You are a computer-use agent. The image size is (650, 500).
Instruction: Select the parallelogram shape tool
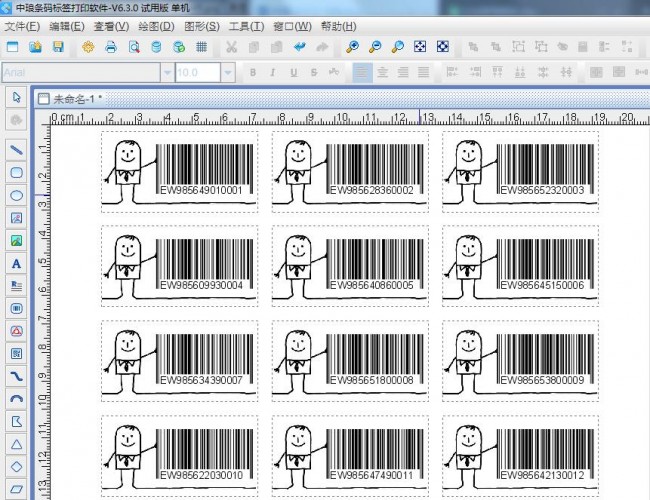16,489
